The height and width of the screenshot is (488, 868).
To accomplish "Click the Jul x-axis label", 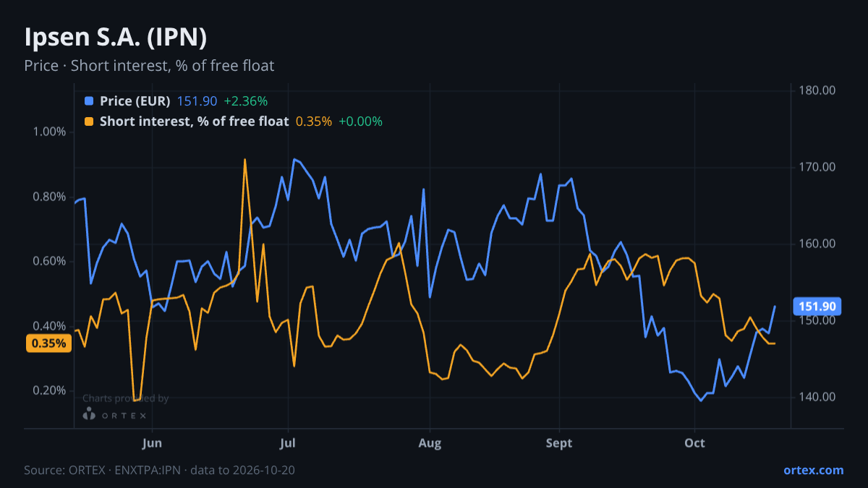I will 288,442.
